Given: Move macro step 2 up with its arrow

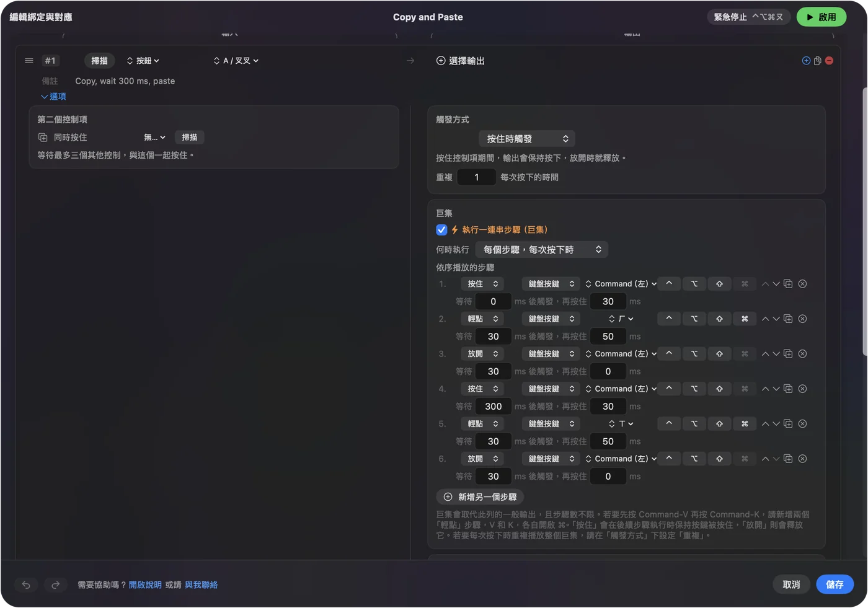Looking at the screenshot, I should click(x=765, y=319).
